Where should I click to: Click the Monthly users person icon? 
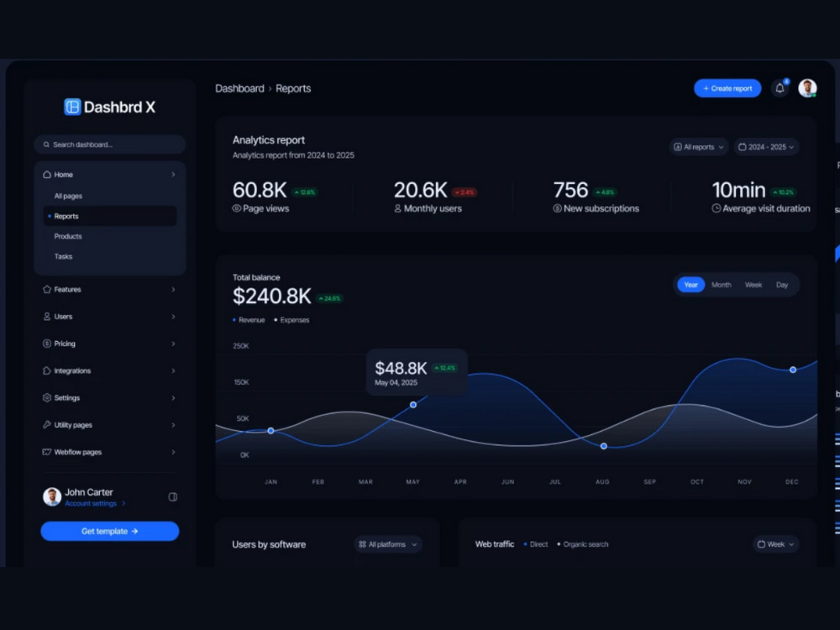[x=397, y=208]
